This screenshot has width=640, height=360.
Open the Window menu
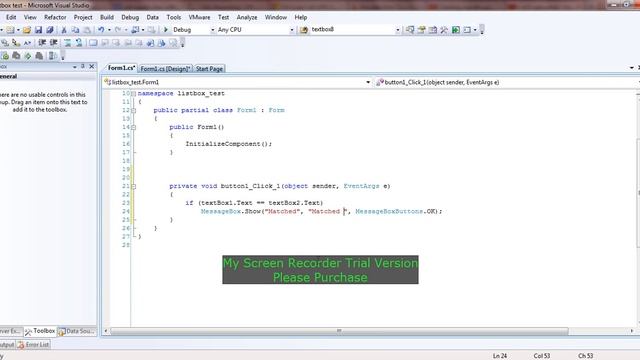pyautogui.click(x=276, y=17)
